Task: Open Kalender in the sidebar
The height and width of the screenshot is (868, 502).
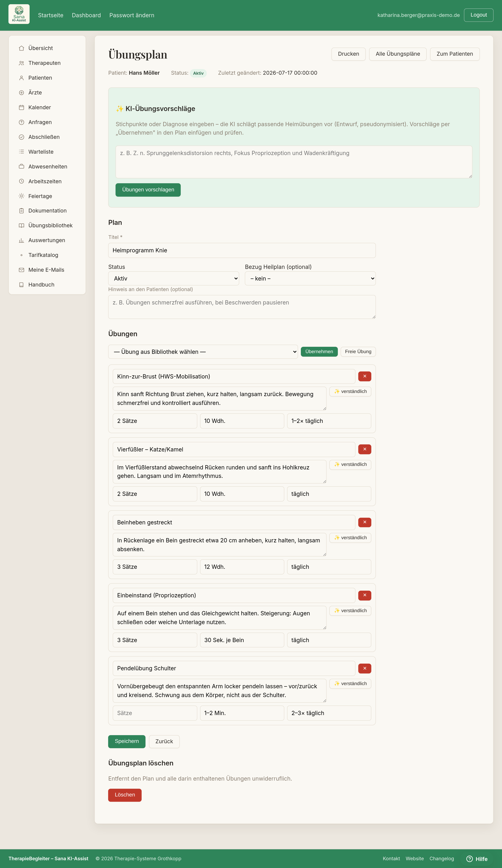Action: point(40,107)
